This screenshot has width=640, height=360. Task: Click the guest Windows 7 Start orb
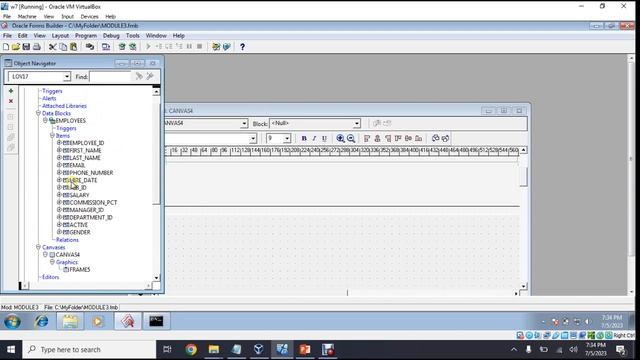(x=12, y=322)
